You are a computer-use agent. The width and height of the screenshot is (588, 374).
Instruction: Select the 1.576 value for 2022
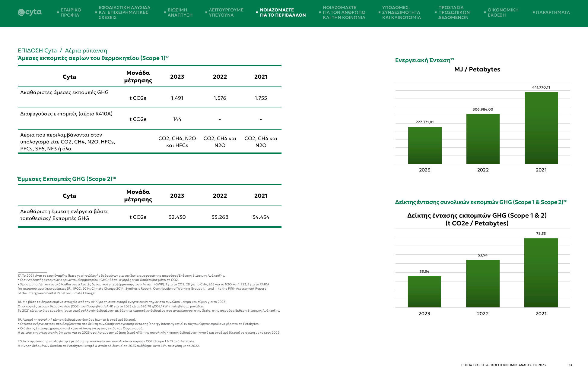pyautogui.click(x=220, y=98)
